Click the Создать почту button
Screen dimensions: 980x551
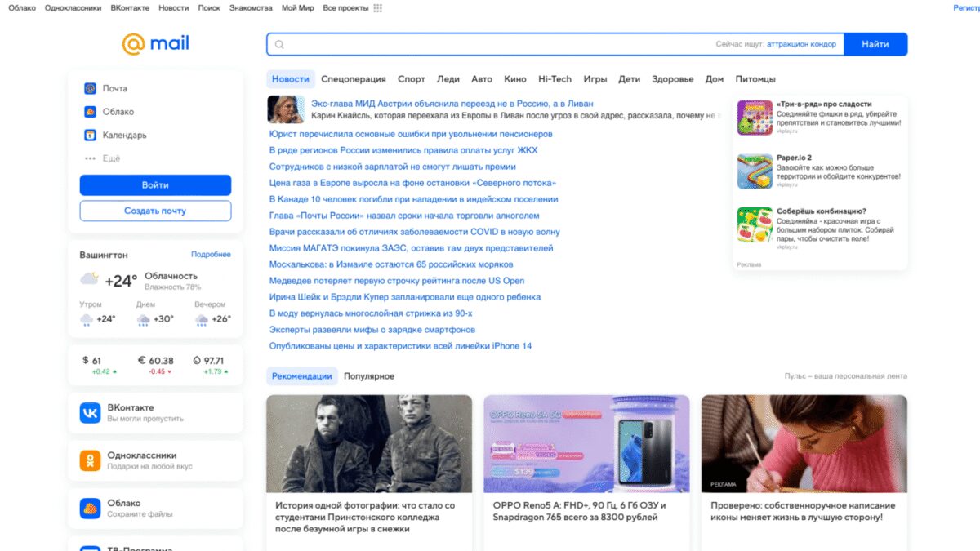point(155,211)
